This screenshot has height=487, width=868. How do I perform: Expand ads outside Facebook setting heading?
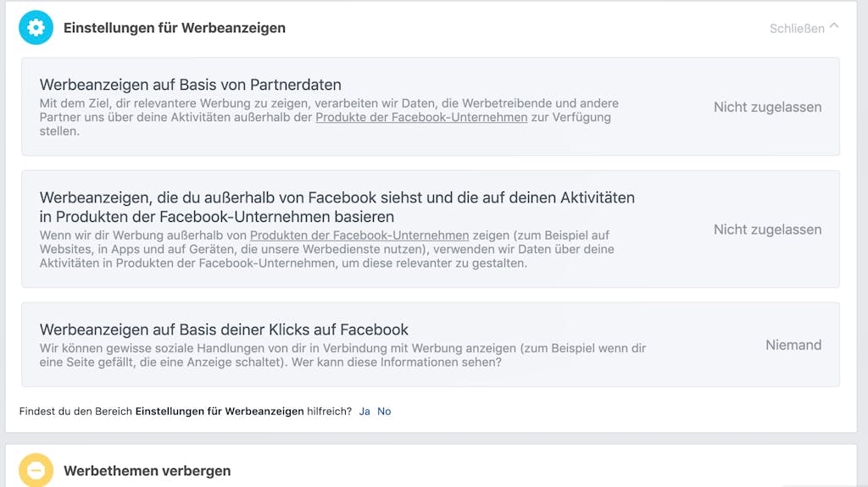(337, 207)
